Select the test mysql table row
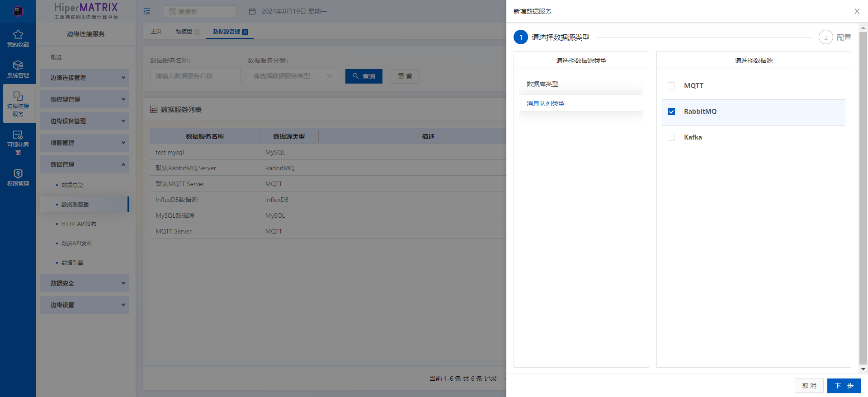Screen dimensions: 868x397 (x=328, y=152)
